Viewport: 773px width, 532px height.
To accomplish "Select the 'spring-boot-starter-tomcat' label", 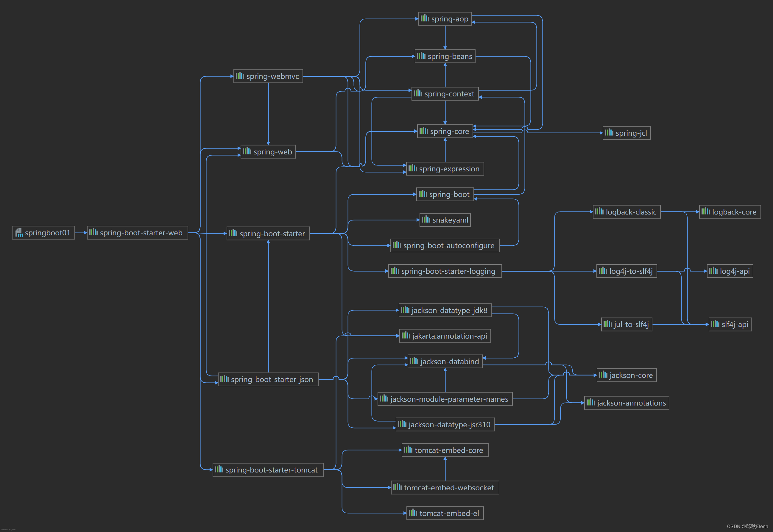I will coord(272,470).
